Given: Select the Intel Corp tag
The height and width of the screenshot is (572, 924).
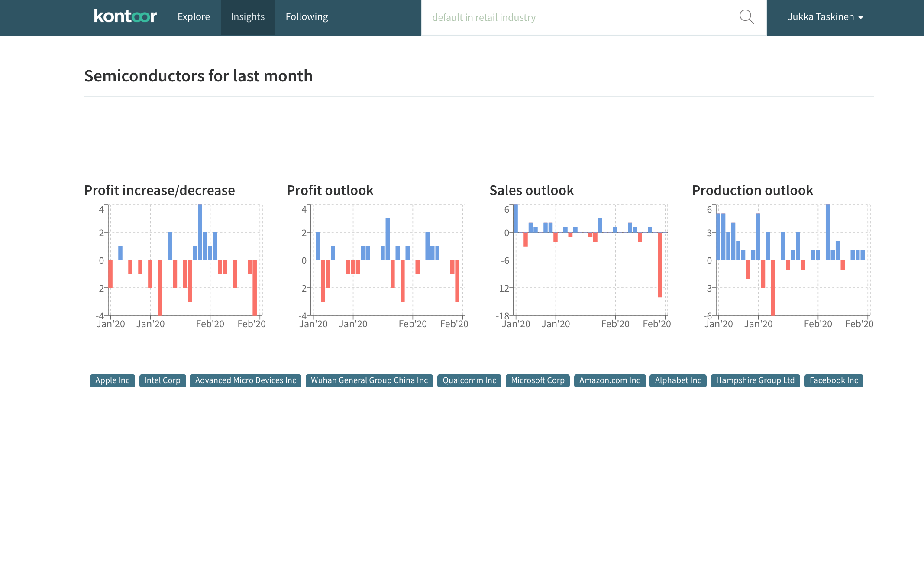Looking at the screenshot, I should point(162,380).
